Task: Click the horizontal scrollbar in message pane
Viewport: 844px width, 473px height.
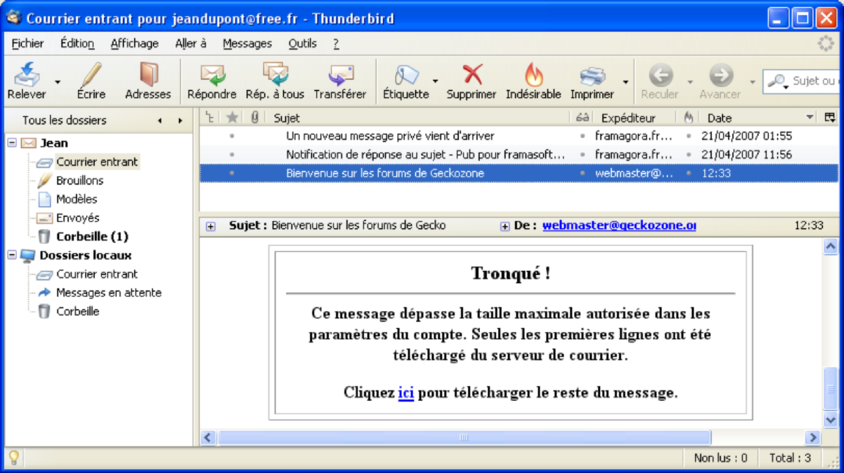Action: click(460, 437)
